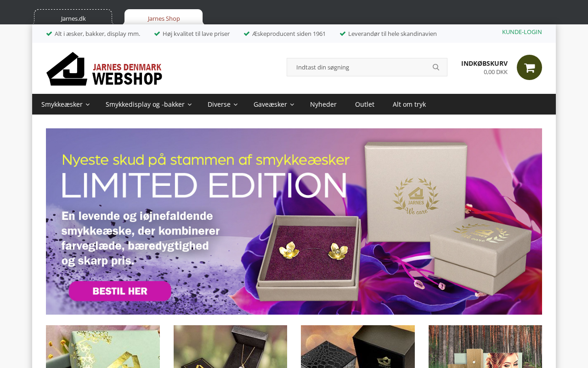The height and width of the screenshot is (368, 588).
Task: Click the search magnifier icon
Action: click(x=436, y=67)
